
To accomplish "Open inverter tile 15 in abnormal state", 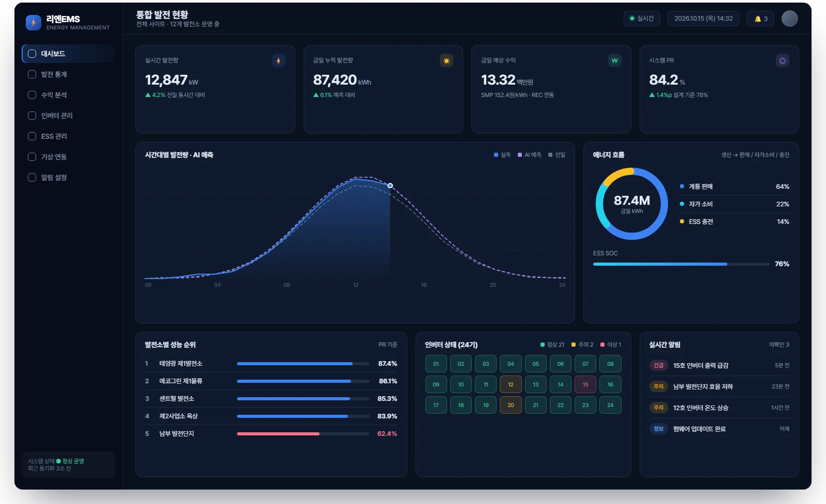I will tap(585, 384).
